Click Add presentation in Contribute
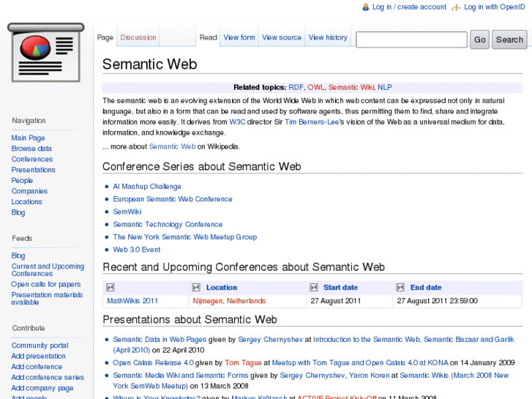532x399 pixels. (38, 356)
